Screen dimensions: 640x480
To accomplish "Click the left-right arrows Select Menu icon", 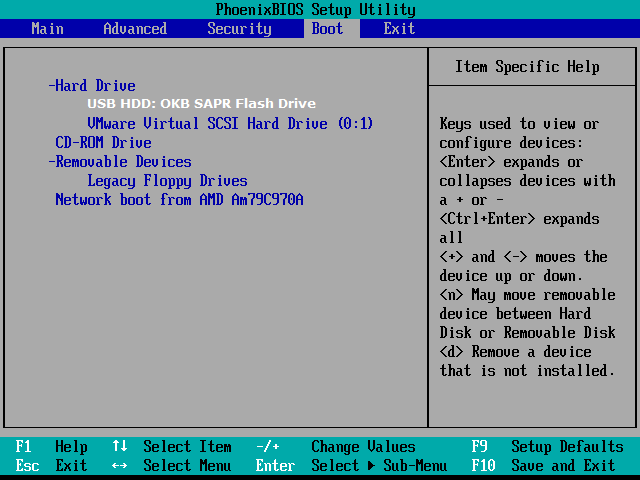I will [x=120, y=465].
